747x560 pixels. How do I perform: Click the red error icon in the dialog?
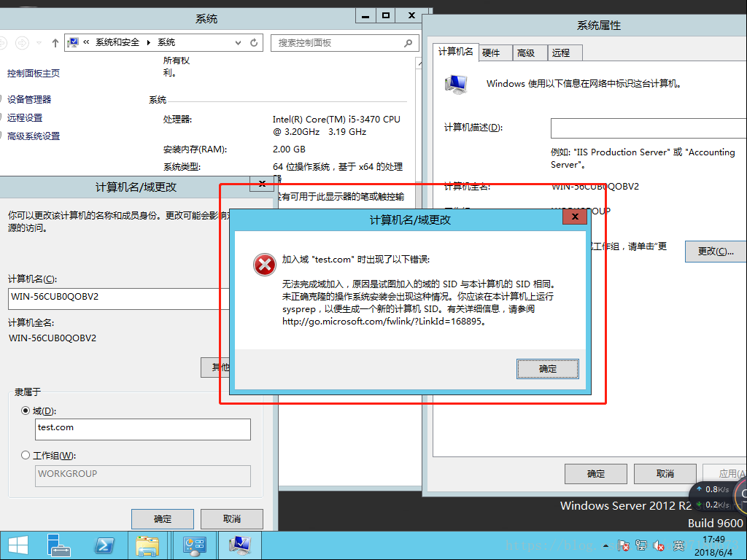tap(264, 264)
